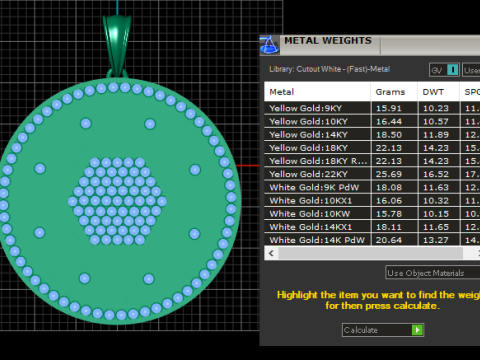Viewport: 480px width, 360px height.
Task: Click the 15.91 grams value
Action: point(389,108)
